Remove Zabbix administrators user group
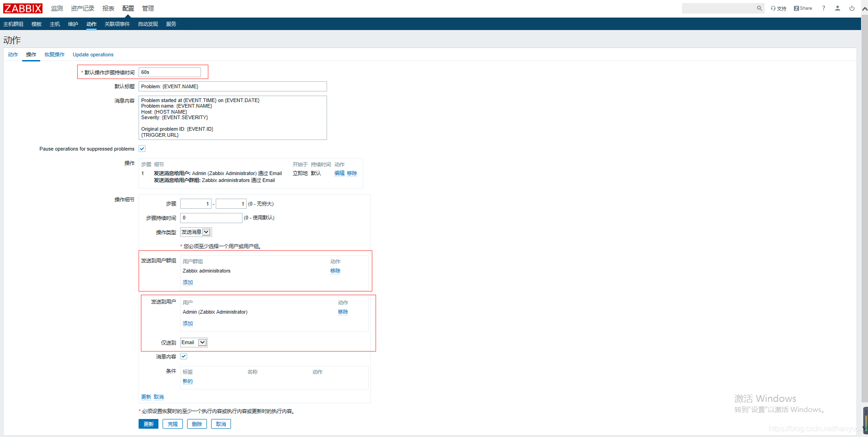 (x=335, y=271)
